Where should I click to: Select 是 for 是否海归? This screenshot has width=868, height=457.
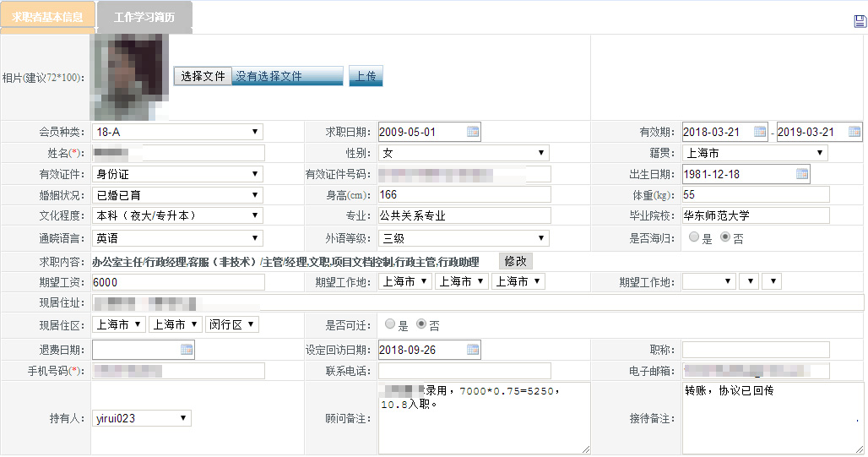coord(693,237)
